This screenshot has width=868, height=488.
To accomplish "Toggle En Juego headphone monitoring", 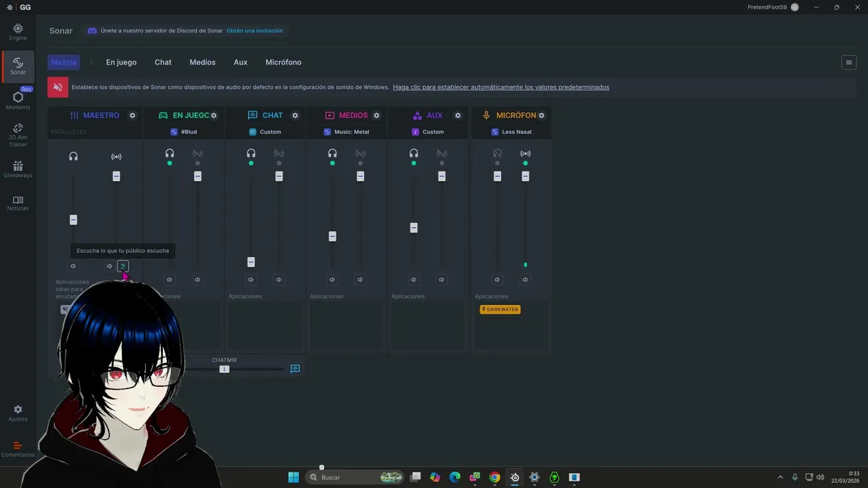I will 170,154.
